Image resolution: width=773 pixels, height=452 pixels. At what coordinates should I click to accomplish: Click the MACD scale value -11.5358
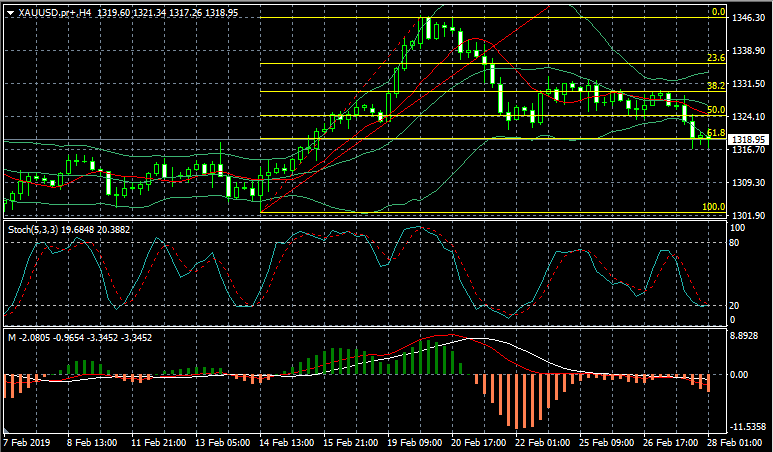(x=747, y=426)
